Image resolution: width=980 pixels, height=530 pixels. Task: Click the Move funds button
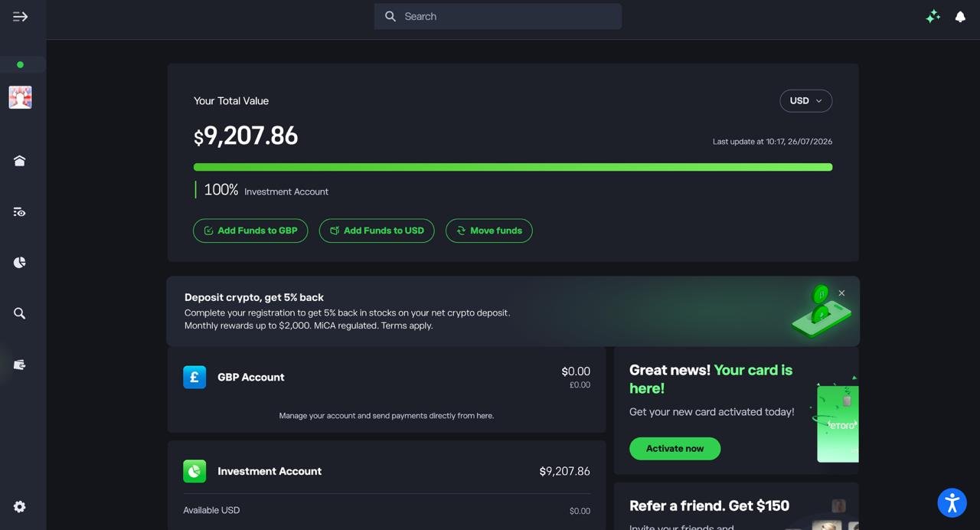(489, 231)
